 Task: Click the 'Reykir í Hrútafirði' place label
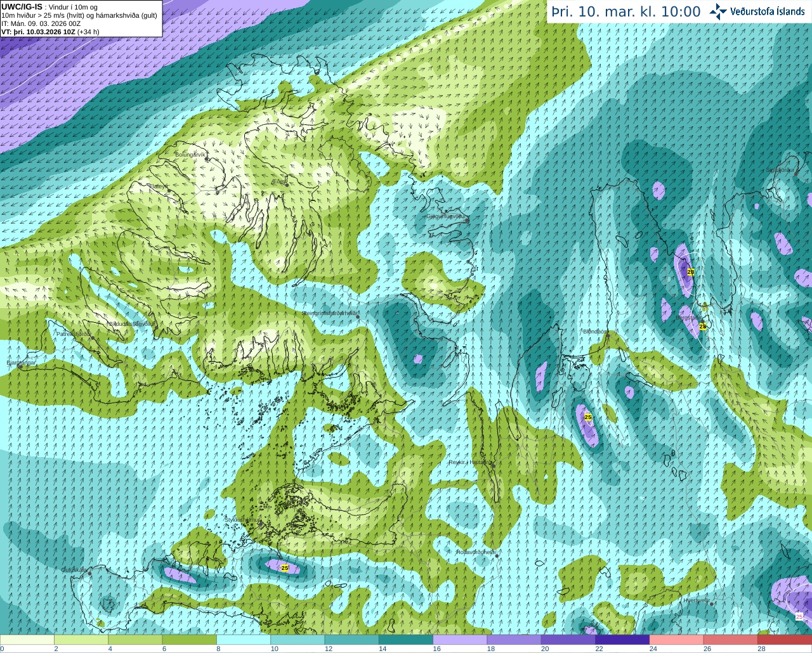pos(471,462)
